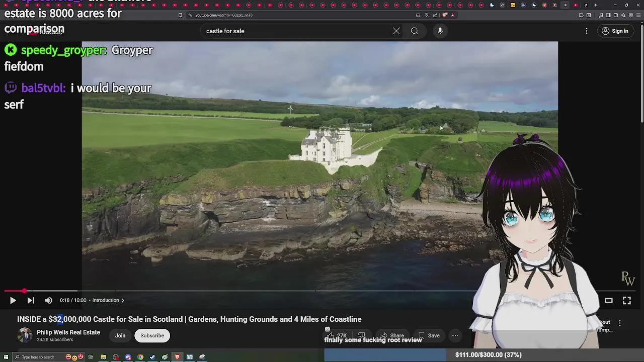Click the share page icon in address bar
This screenshot has width=644, height=362.
[x=435, y=15]
